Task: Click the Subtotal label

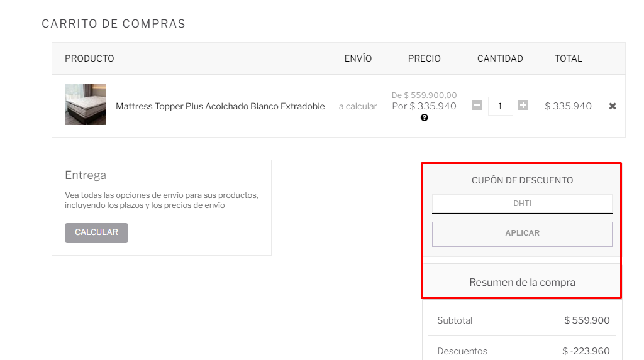Action: click(x=455, y=320)
